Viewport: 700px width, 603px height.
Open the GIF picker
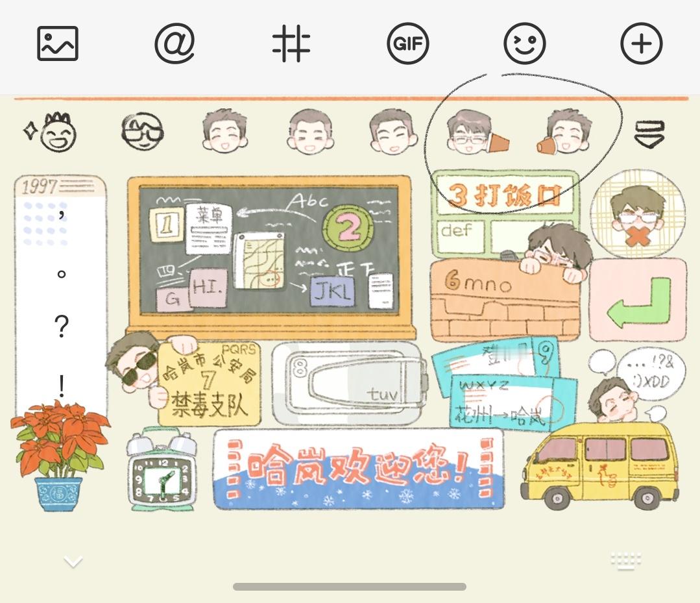[x=407, y=43]
